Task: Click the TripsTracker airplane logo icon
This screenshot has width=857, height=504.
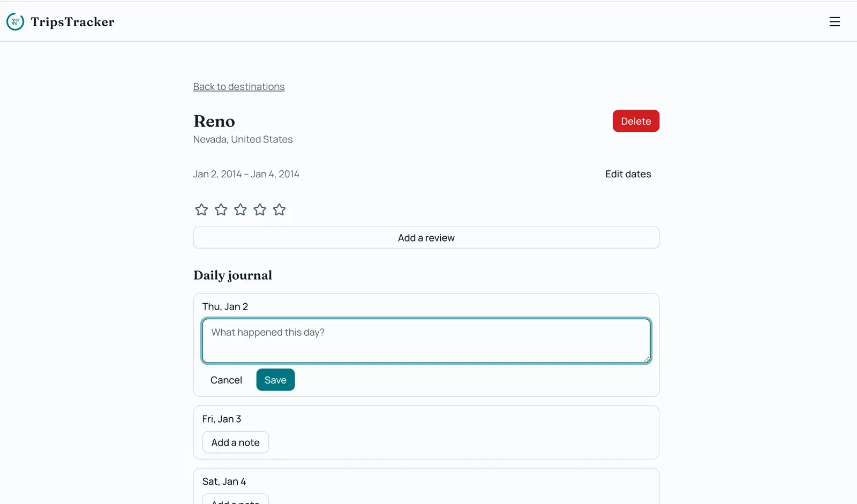Action: 15,22
